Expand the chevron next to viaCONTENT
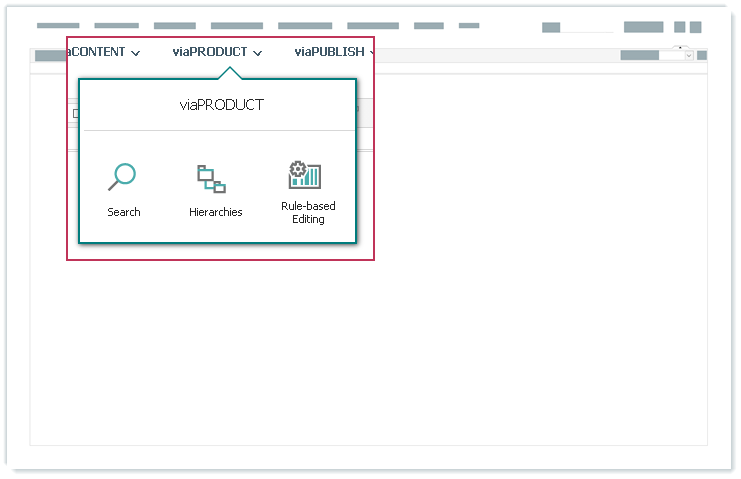This screenshot has width=741, height=479. click(x=136, y=53)
